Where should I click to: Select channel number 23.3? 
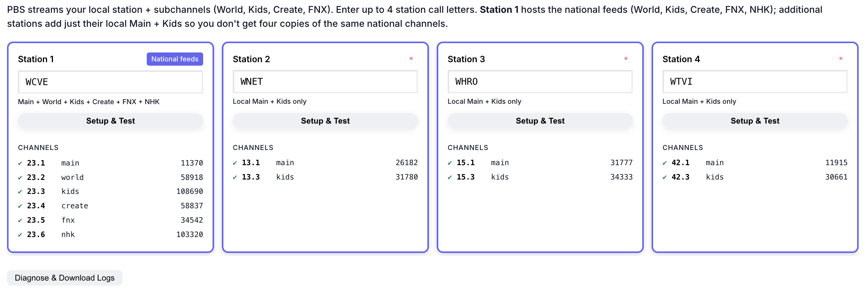click(36, 192)
